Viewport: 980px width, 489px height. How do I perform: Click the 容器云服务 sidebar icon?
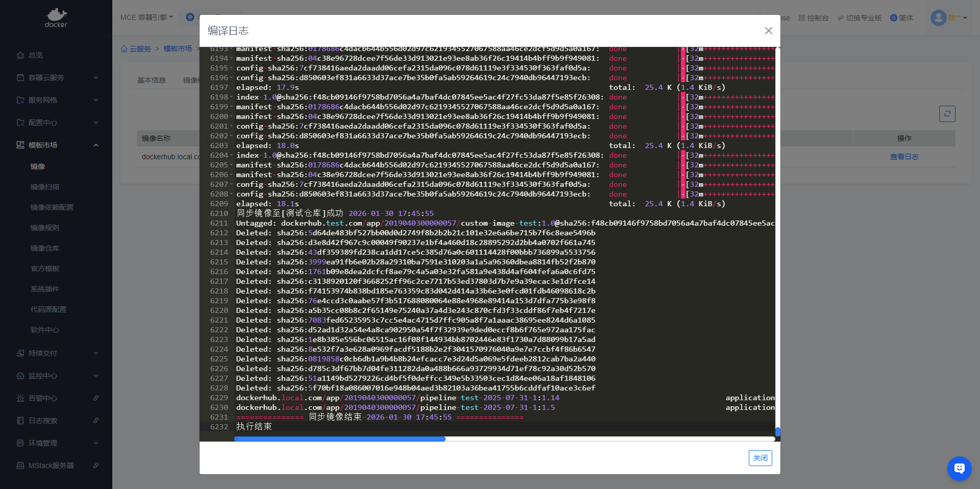point(20,78)
